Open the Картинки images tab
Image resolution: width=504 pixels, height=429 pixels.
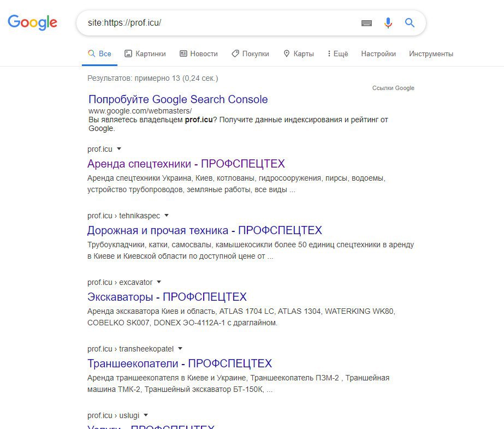[145, 53]
